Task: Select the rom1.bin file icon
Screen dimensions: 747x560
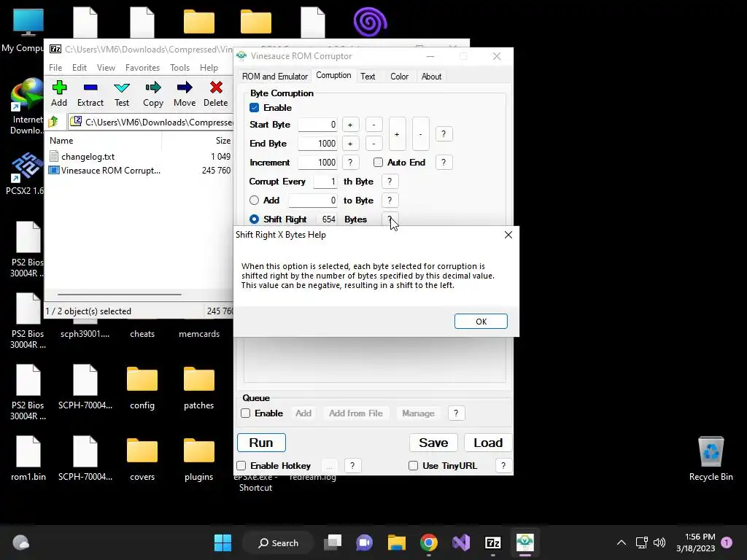Action: [28, 458]
